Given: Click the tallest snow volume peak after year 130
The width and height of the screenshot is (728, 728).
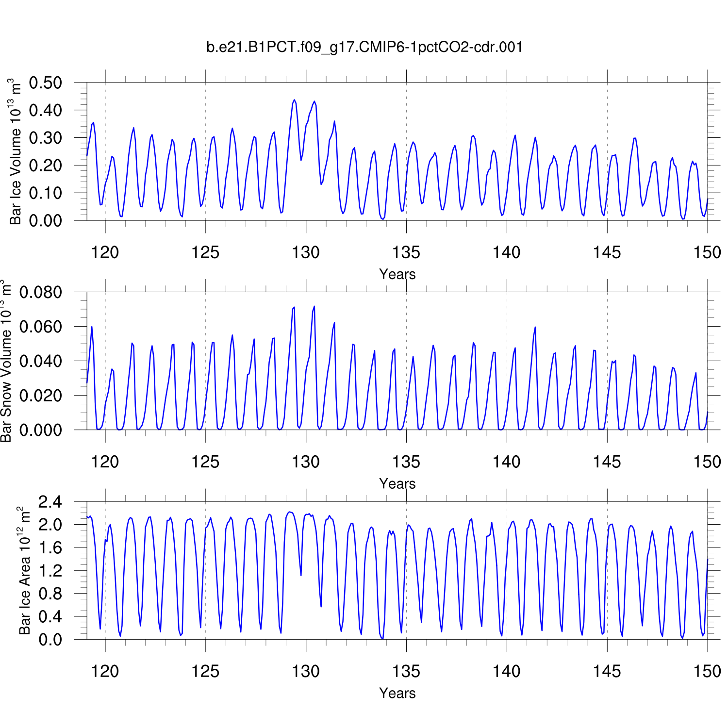Looking at the screenshot, I should [x=314, y=307].
